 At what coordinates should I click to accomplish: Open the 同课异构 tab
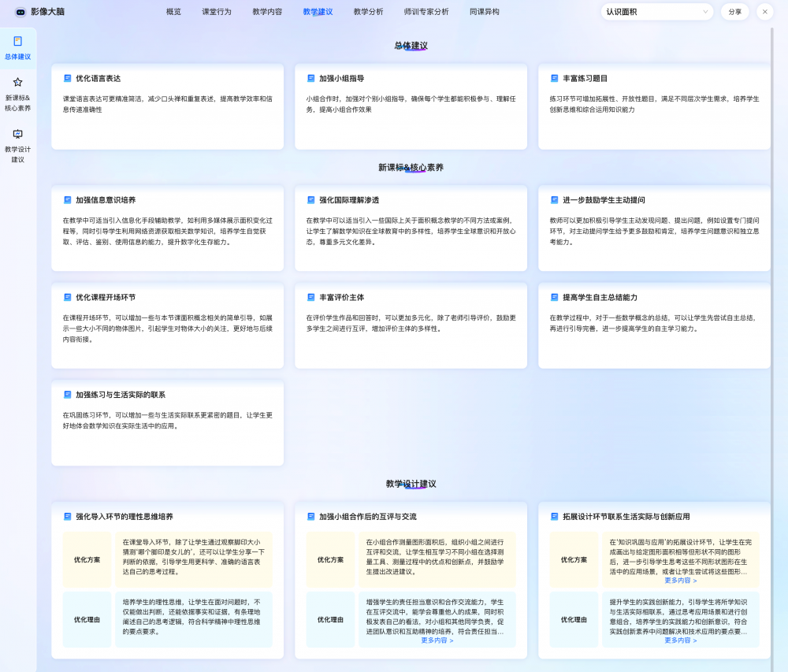(x=484, y=12)
